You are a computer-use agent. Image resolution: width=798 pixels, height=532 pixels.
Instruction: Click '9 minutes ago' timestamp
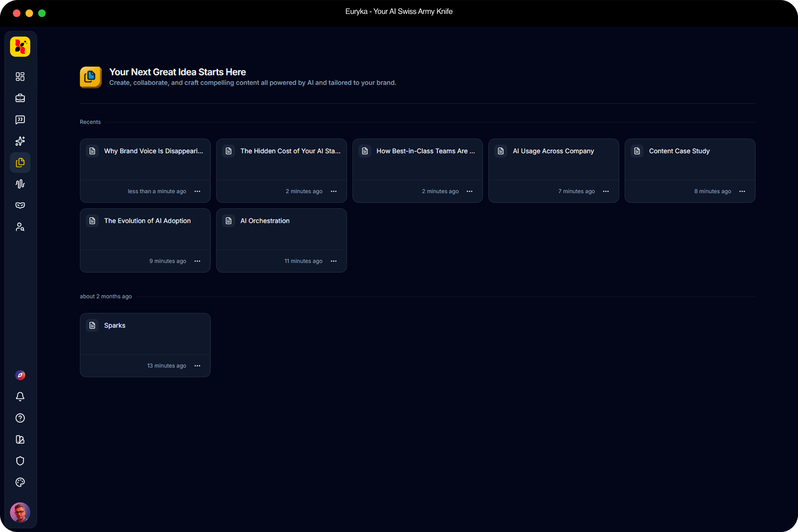(168, 261)
